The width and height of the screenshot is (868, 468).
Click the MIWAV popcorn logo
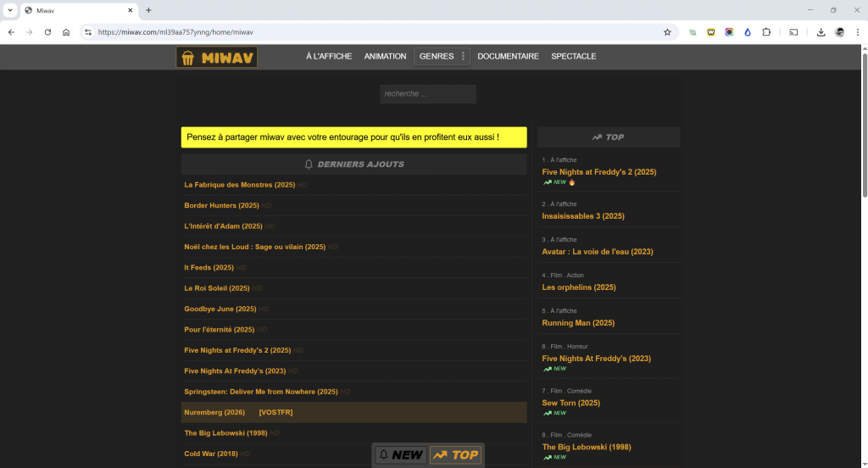coord(216,57)
